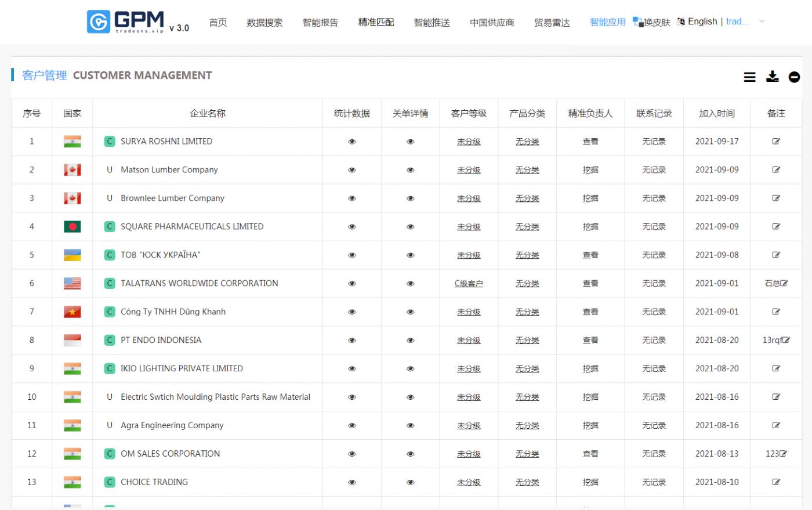
Task: Click the Canada flag for Matson Lumber Company
Action: 72,169
